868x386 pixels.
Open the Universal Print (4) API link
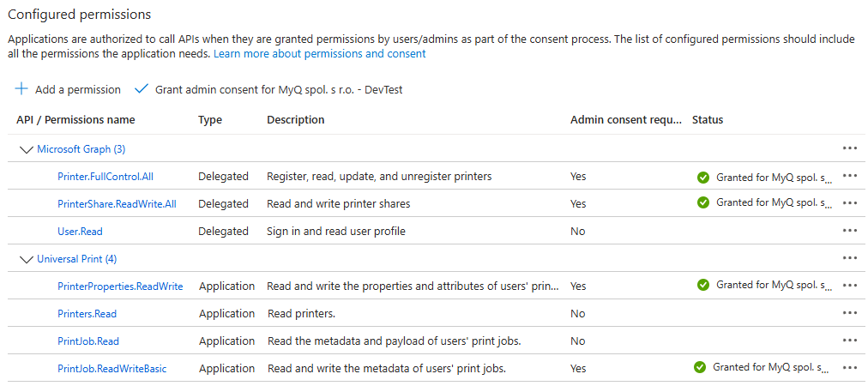77,259
